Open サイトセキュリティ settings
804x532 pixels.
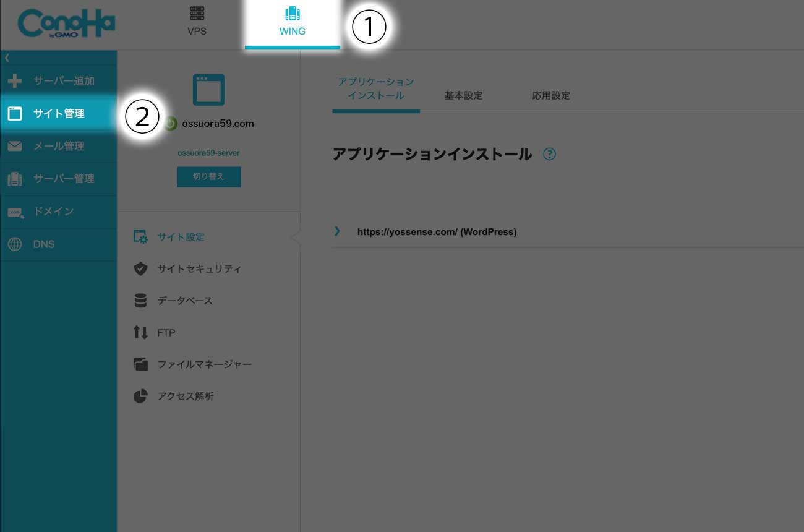coord(199,269)
